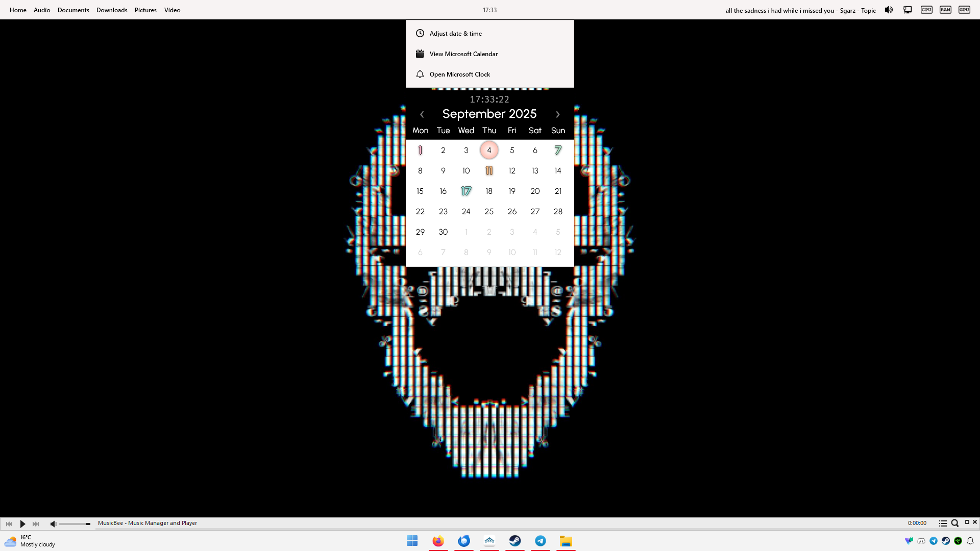Click the GPU monitor icon
This screenshot has width=980, height=551.
click(x=964, y=10)
